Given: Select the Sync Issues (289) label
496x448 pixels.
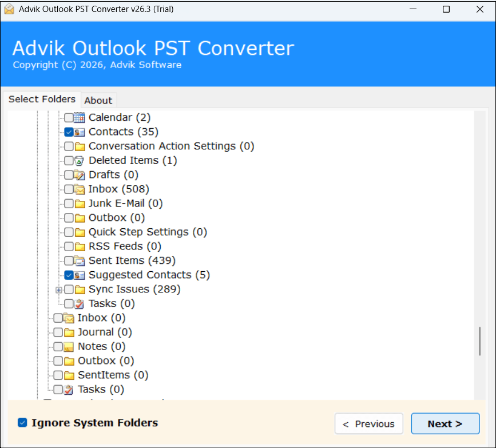Looking at the screenshot, I should pos(134,289).
